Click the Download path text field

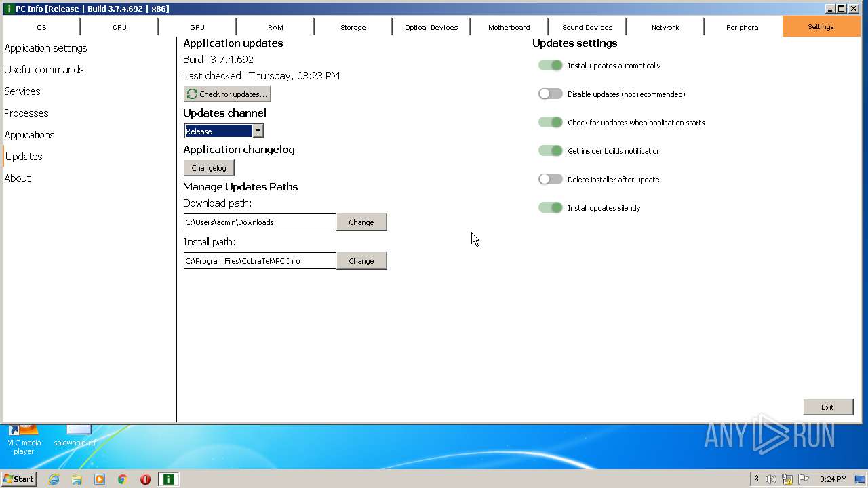coord(260,222)
